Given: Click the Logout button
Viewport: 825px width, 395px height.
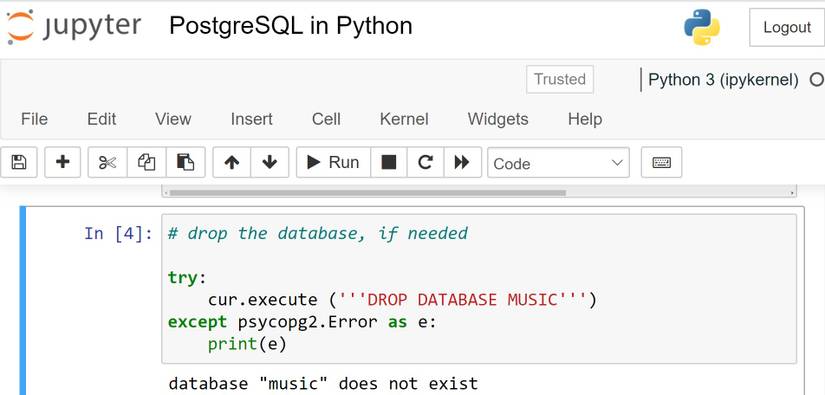Looking at the screenshot, I should pyautogui.click(x=787, y=27).
